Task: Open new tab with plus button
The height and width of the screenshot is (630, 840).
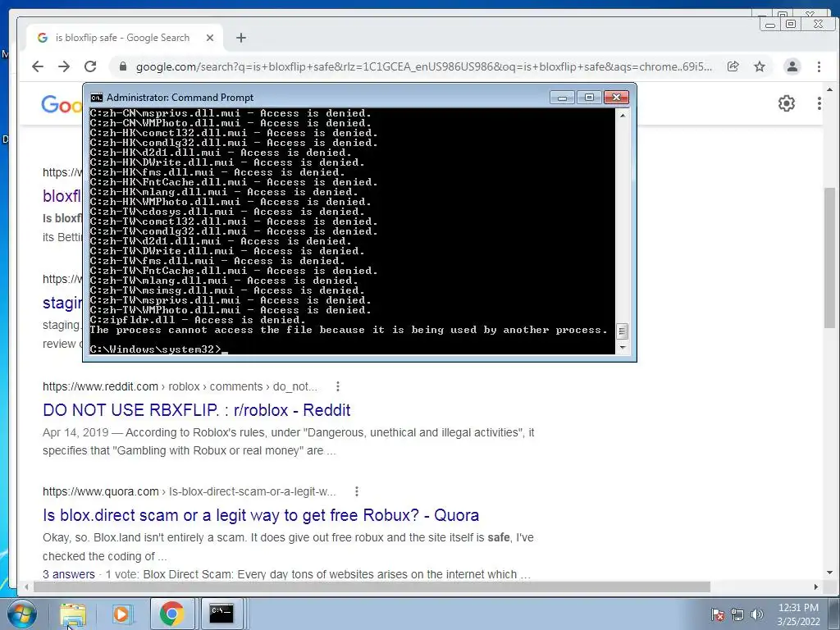Action: pos(241,38)
